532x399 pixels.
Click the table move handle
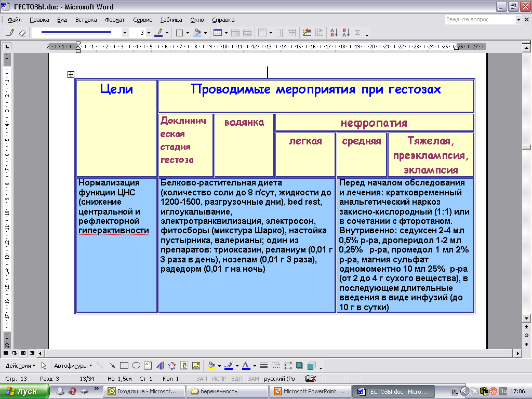[x=71, y=74]
